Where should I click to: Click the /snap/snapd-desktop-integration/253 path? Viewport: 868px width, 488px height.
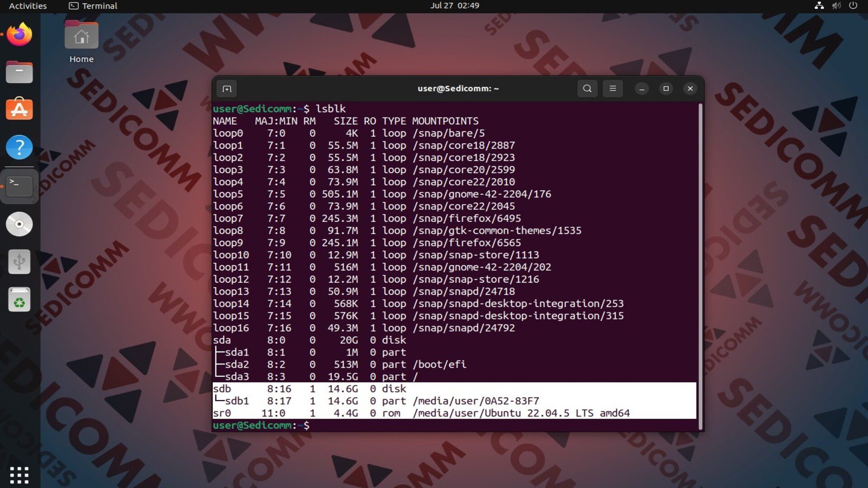(518, 304)
